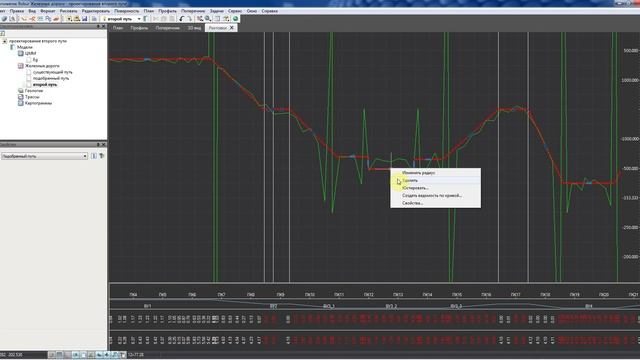Image resolution: width=640 pixels, height=360 pixels.
Task: Open the Задачи menu
Action: click(216, 11)
